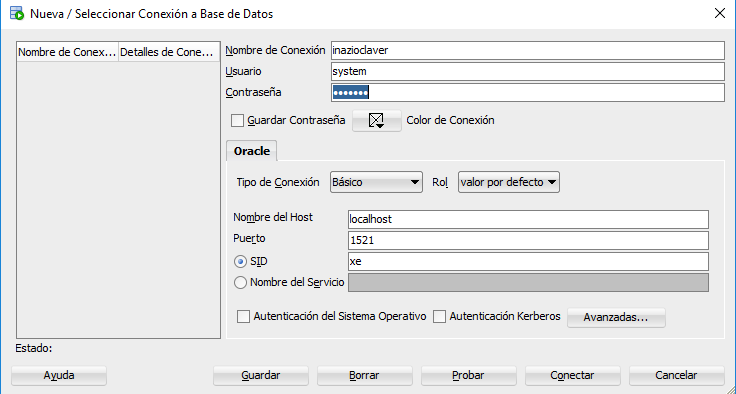Screen dimensions: 736x394
Task: Click the Detalles de Conexión column header
Action: [x=169, y=52]
